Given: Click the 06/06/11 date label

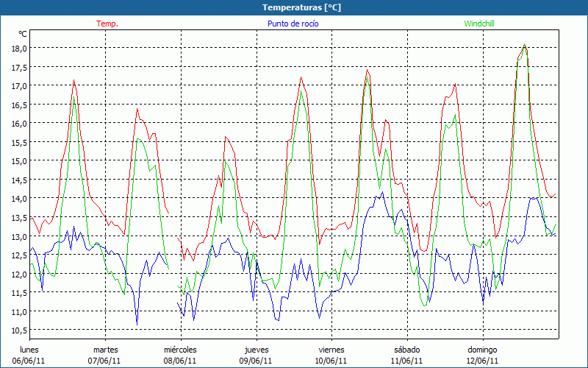Looking at the screenshot, I should click(x=29, y=361).
